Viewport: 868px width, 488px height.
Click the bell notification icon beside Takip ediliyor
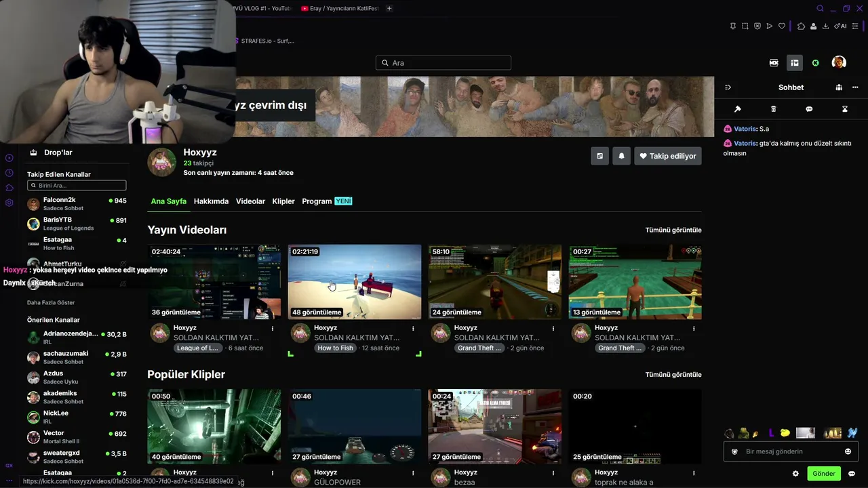coord(621,156)
